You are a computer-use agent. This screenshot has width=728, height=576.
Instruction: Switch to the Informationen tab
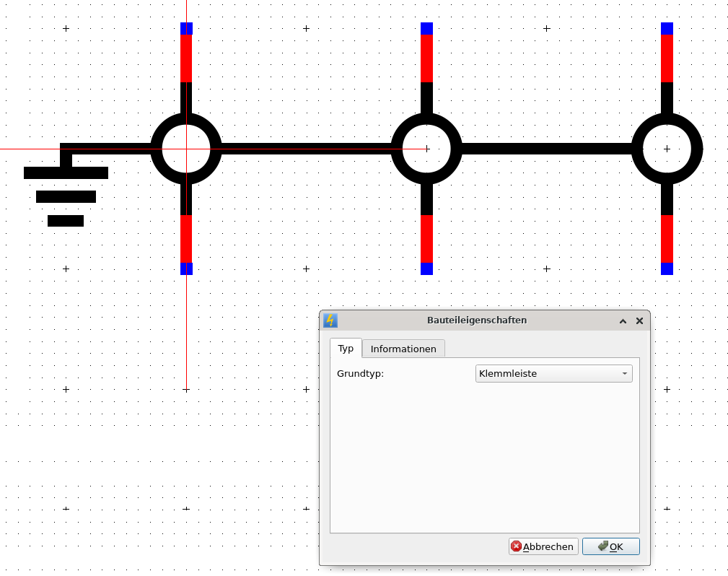[x=403, y=349]
